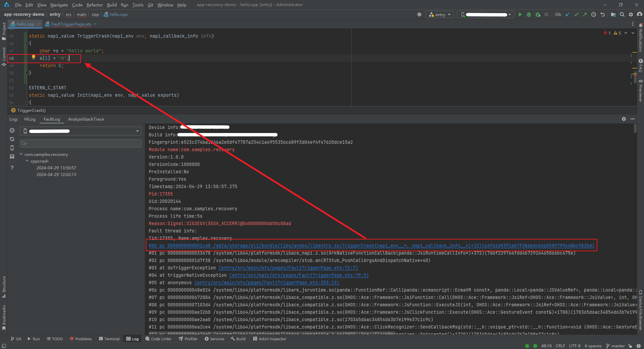Open the FaultTriggerPage.ets:79:5 link
The image size is (644, 349).
tap(299, 275)
